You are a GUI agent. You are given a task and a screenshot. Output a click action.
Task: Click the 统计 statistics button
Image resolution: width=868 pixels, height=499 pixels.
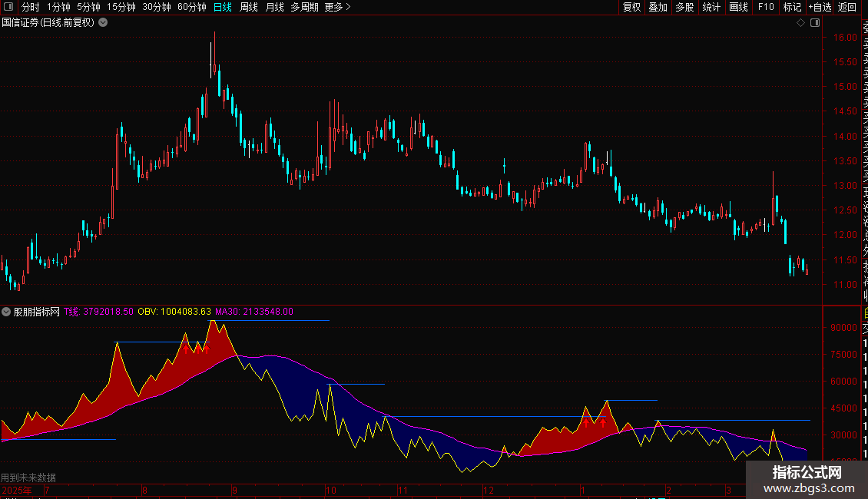click(711, 7)
